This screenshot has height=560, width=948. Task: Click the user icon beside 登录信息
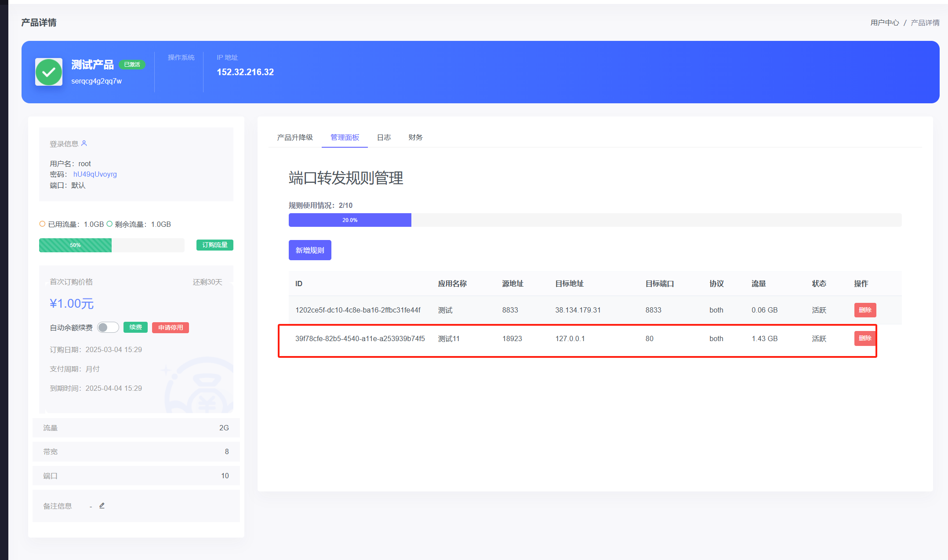click(x=84, y=143)
